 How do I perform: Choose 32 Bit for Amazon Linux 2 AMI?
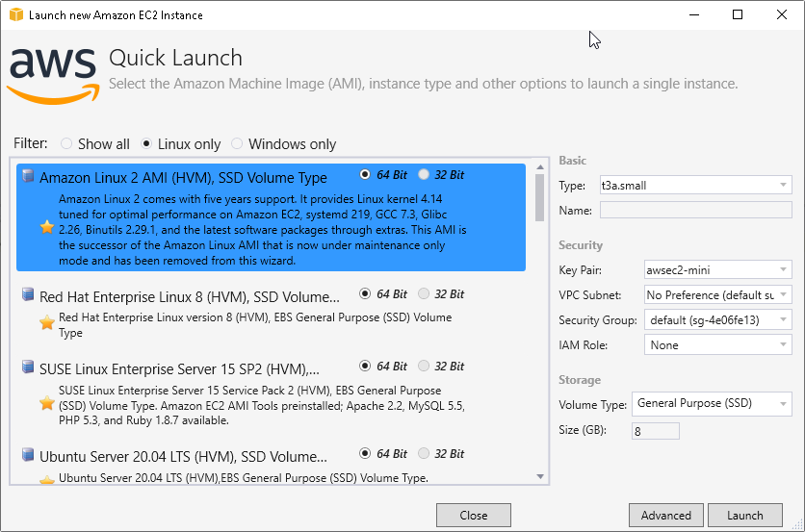(441, 175)
